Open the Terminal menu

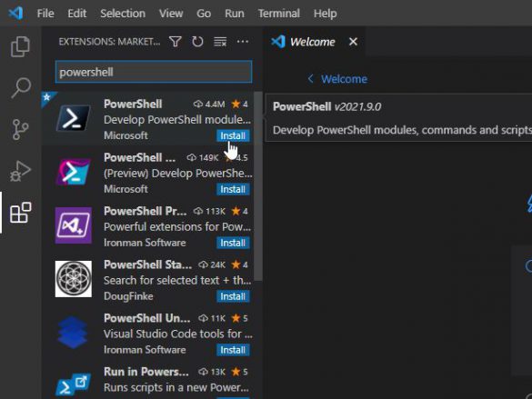point(279,14)
